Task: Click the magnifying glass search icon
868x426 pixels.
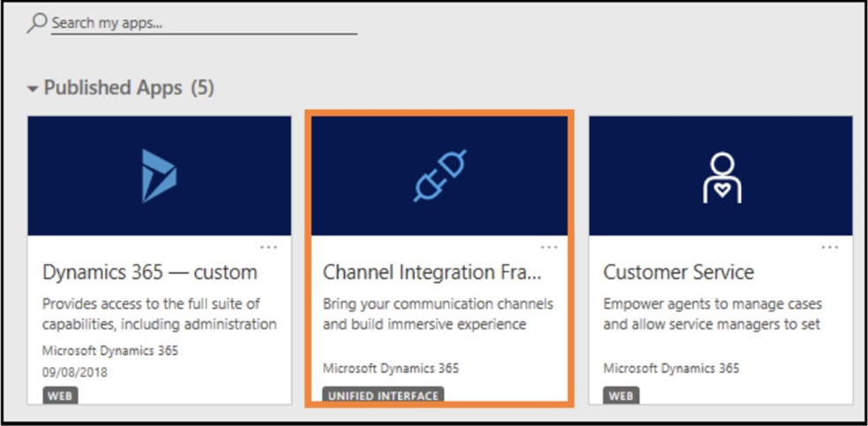Action: 36,23
